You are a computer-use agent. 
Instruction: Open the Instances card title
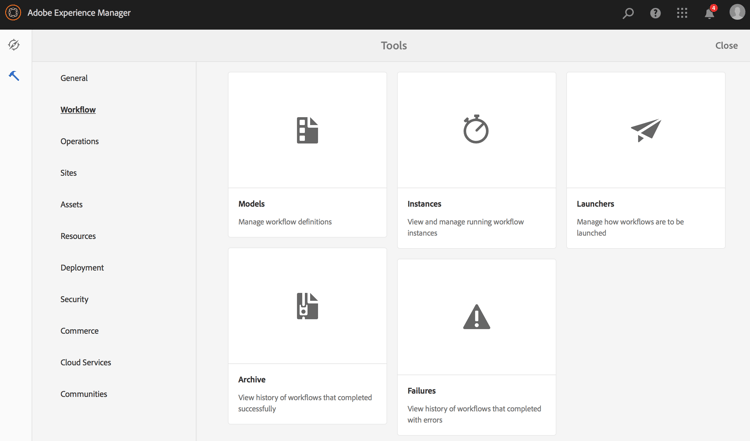point(424,204)
